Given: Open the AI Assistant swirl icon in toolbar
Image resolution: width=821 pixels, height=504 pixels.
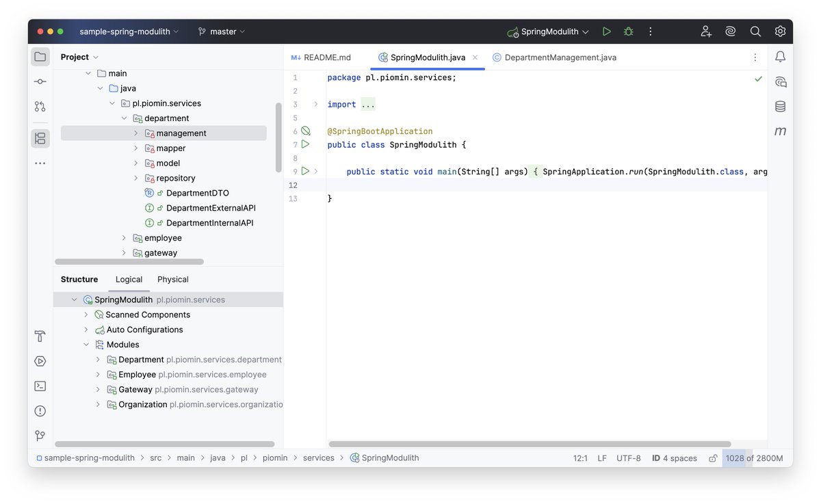Looking at the screenshot, I should [731, 31].
